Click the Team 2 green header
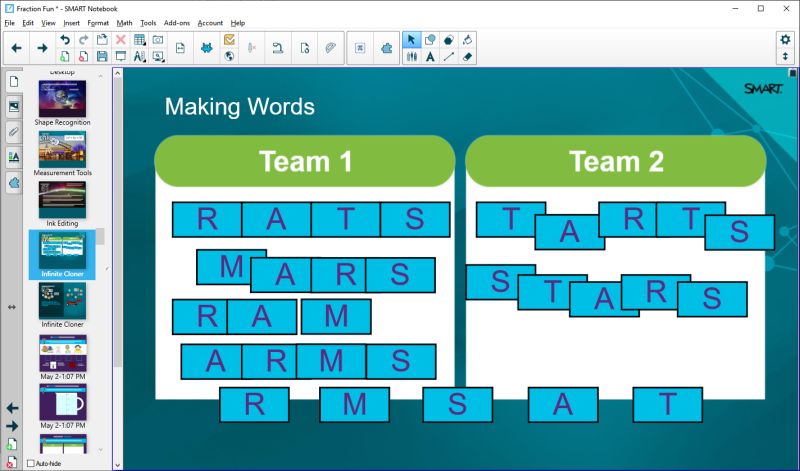This screenshot has height=471, width=800. pos(616,161)
